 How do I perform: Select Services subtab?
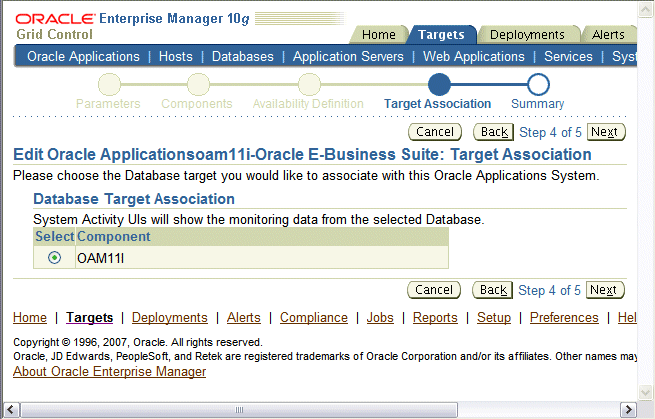pyautogui.click(x=568, y=56)
